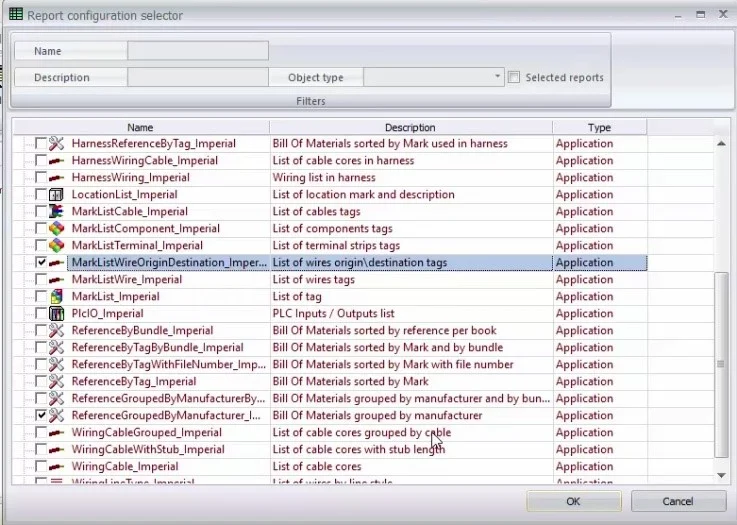Enable the Selected reports checkbox

pos(514,78)
